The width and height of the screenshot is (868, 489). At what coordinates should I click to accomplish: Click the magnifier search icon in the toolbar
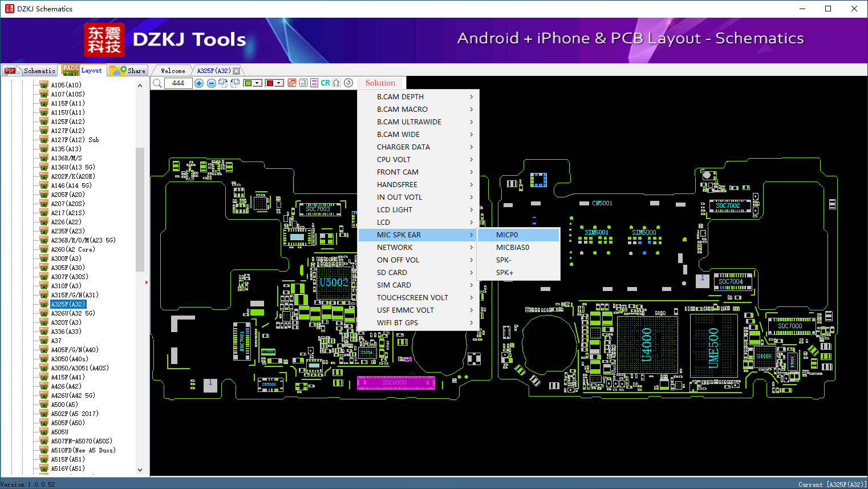pos(157,83)
